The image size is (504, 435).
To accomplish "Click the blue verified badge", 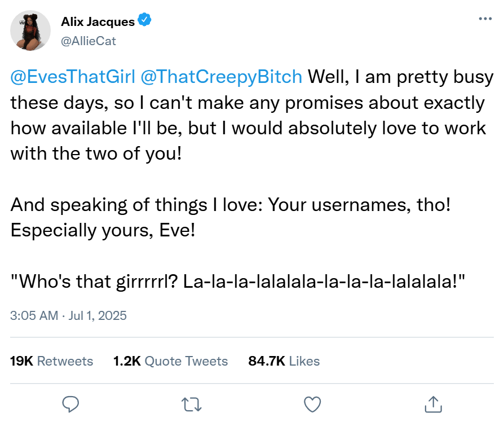I will tap(145, 21).
